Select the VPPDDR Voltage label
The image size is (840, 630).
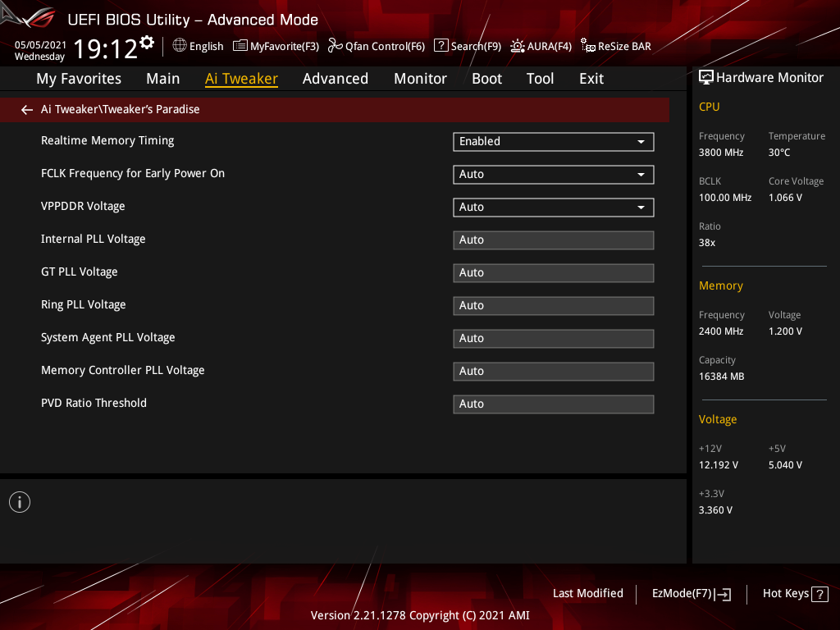pyautogui.click(x=83, y=206)
